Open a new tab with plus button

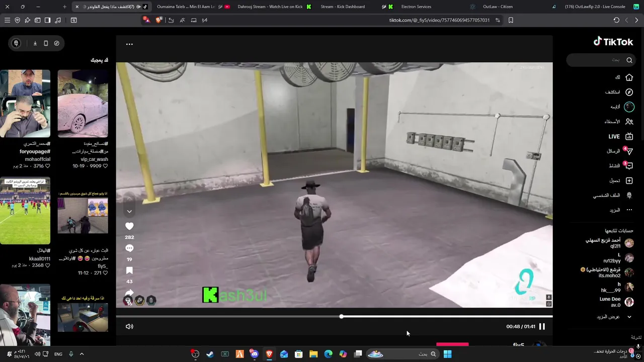(x=64, y=7)
